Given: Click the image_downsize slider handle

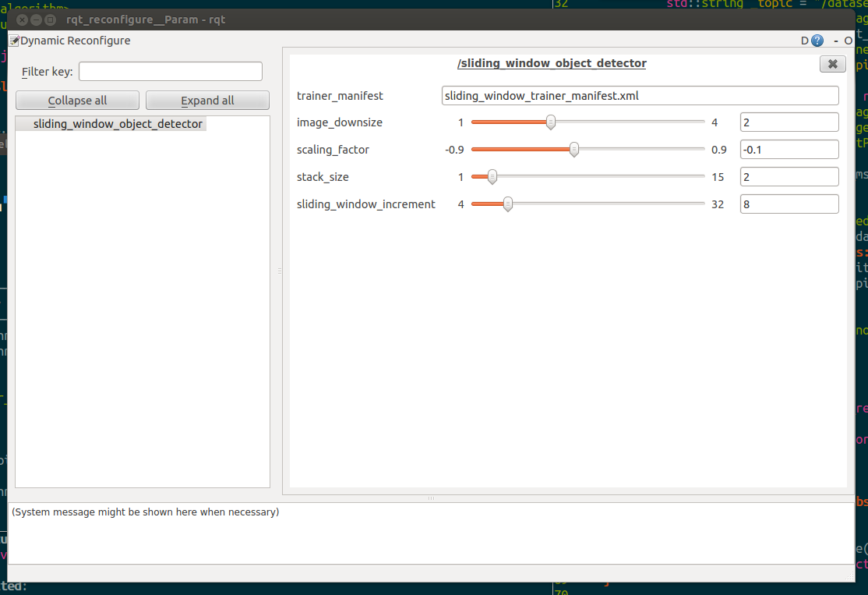Looking at the screenshot, I should (x=550, y=122).
